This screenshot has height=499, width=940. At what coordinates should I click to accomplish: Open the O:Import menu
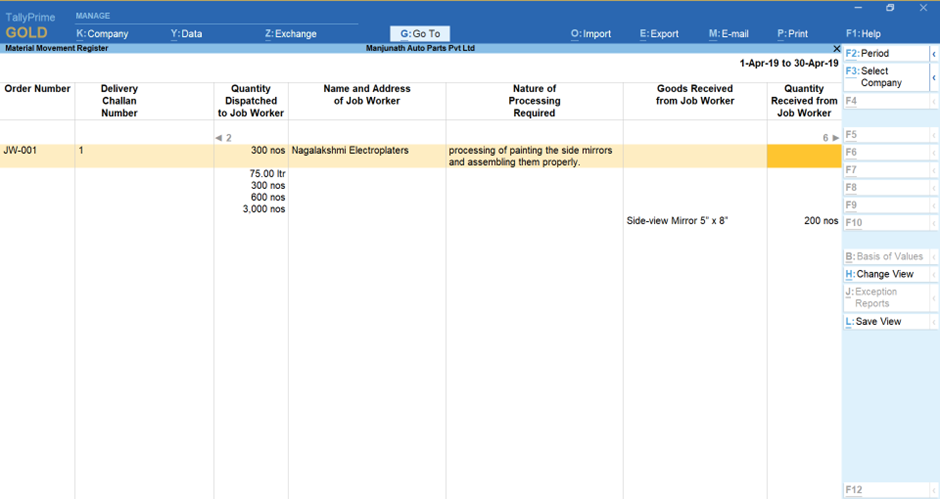[x=590, y=34]
